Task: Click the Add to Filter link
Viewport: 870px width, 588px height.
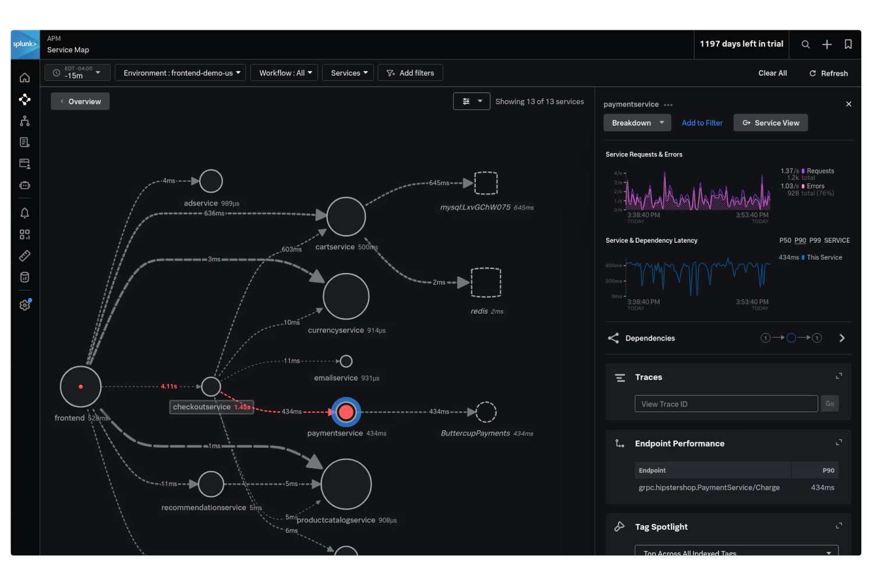Action: pos(702,123)
